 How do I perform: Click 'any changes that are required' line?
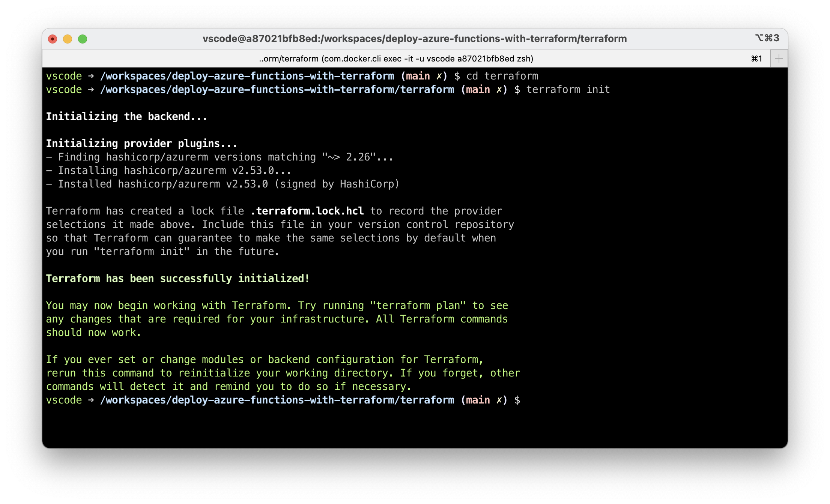[277, 319]
